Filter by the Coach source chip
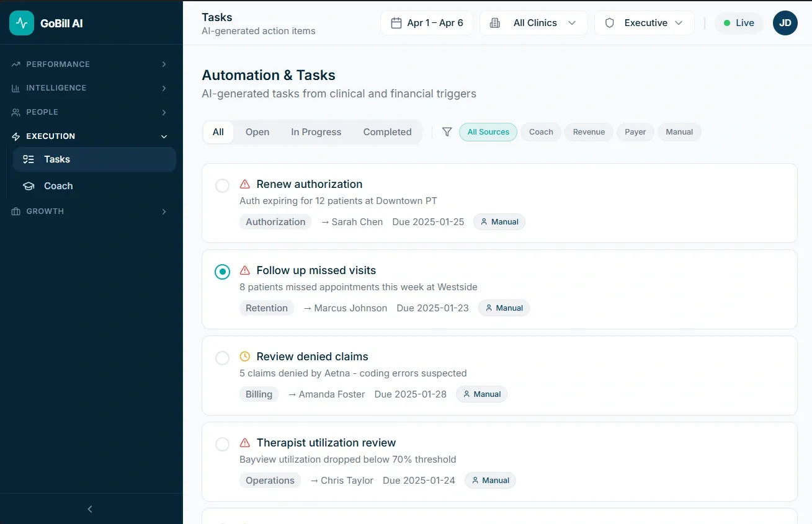Viewport: 812px width, 524px height. [x=541, y=132]
